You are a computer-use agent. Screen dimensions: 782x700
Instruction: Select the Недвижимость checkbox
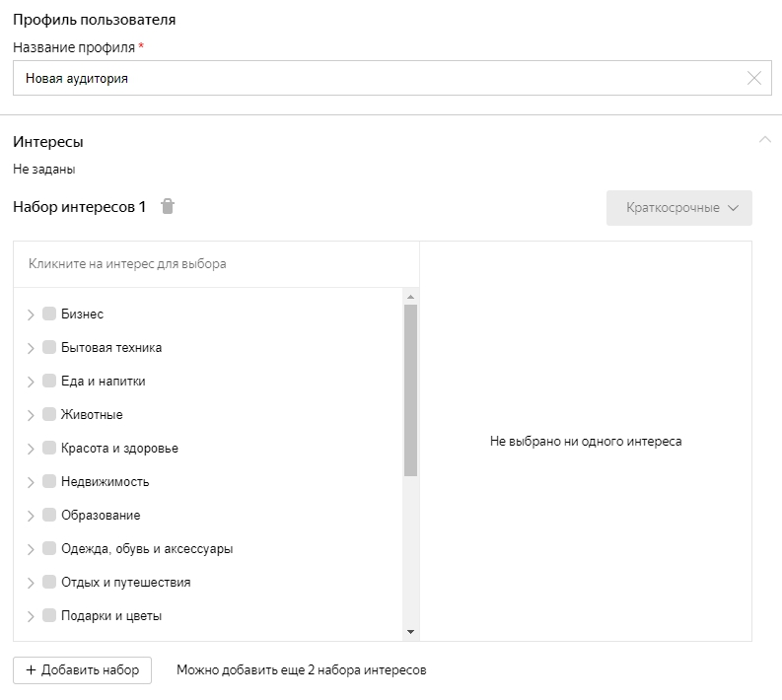pyautogui.click(x=49, y=481)
